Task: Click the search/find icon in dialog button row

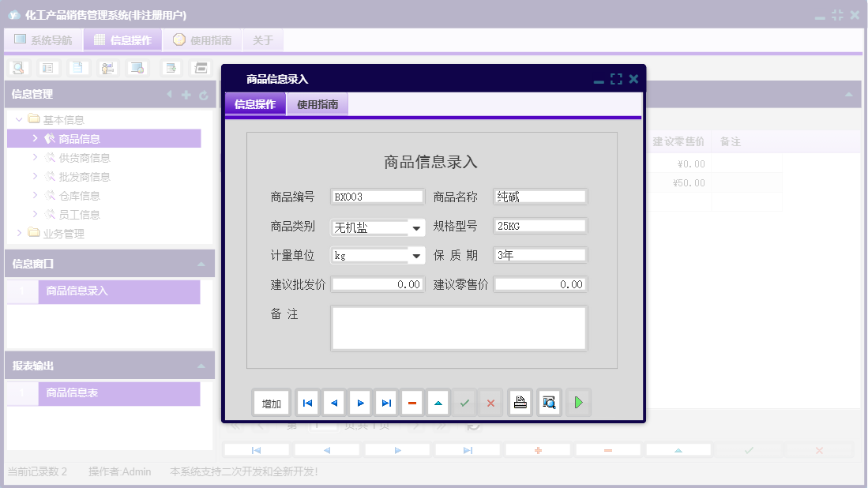Action: coord(548,402)
